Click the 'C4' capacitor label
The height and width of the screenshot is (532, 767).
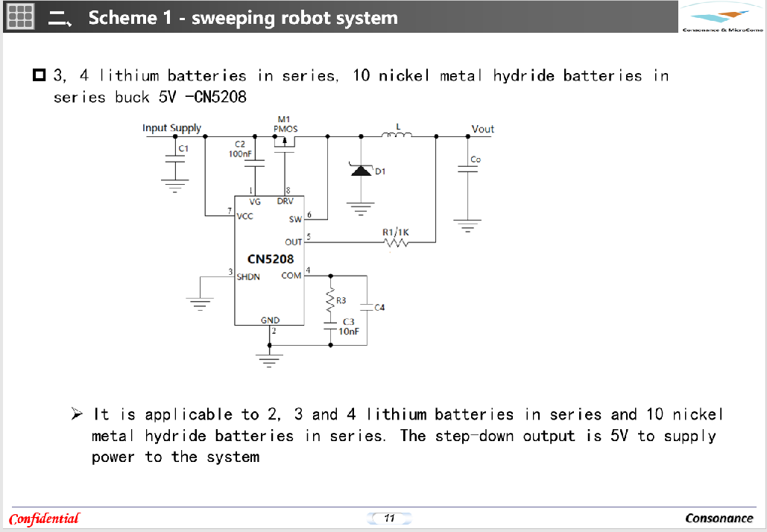tap(379, 307)
